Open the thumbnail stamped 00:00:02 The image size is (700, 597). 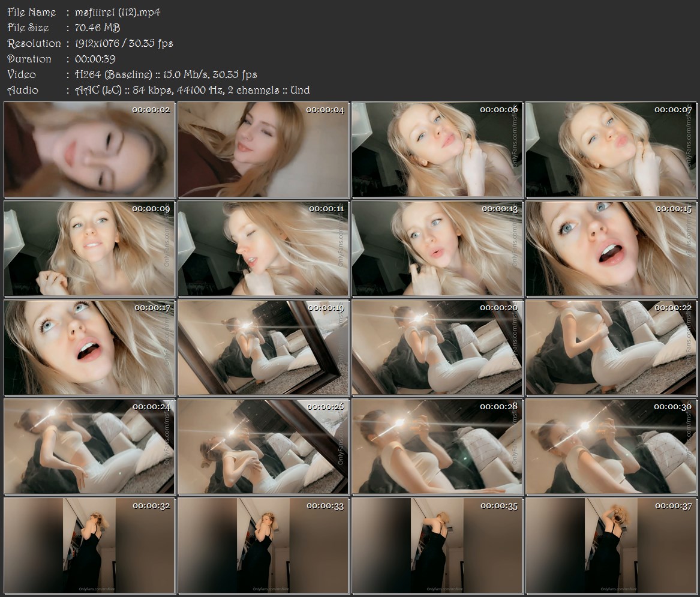tap(89, 149)
